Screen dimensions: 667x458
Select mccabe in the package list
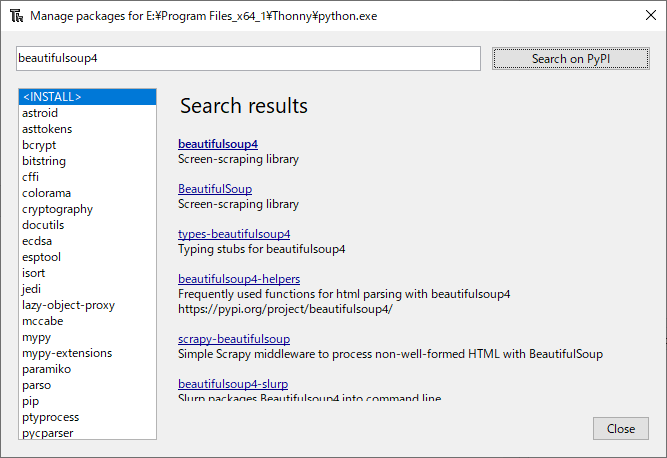(x=88, y=321)
